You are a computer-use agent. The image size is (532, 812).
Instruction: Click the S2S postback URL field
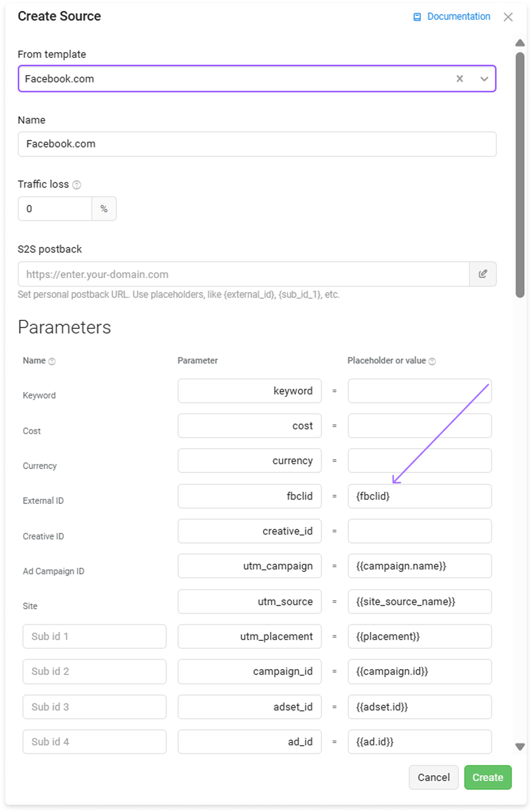pyautogui.click(x=244, y=274)
